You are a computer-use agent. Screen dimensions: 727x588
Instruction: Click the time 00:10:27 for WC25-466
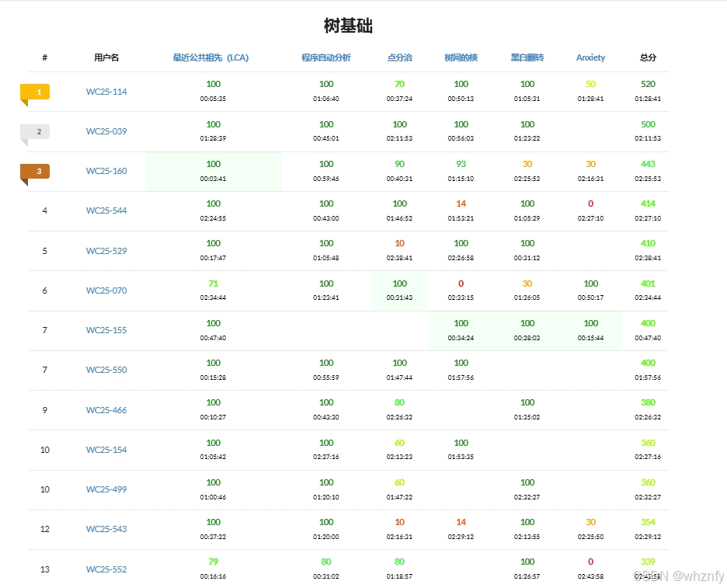(214, 417)
